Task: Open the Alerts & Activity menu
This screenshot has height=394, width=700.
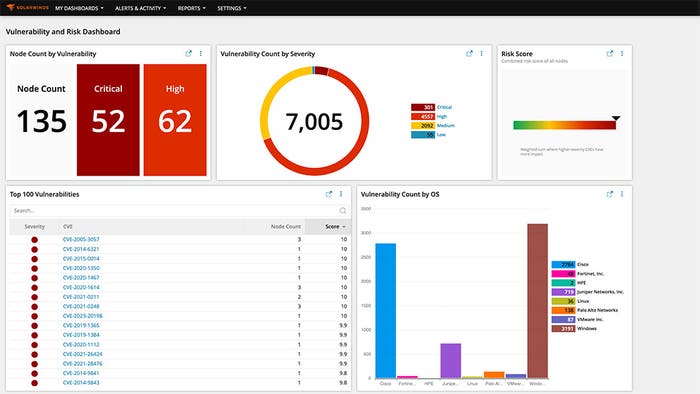Action: click(x=140, y=8)
